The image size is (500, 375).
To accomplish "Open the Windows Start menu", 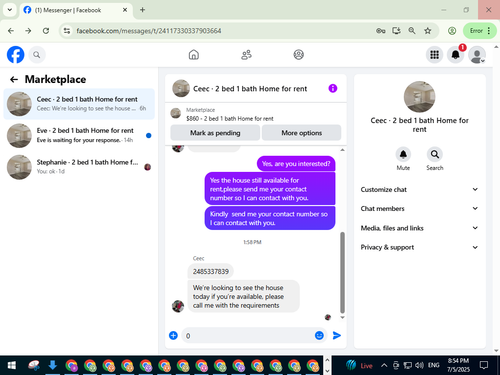I will click(x=12, y=365).
